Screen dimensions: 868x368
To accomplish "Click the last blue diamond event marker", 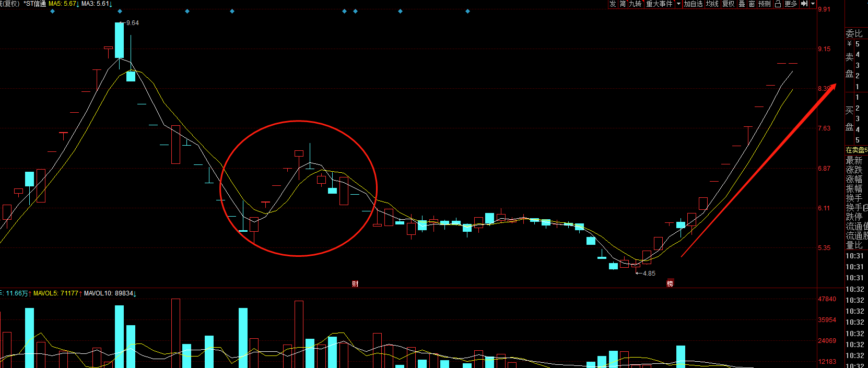I will (467, 11).
